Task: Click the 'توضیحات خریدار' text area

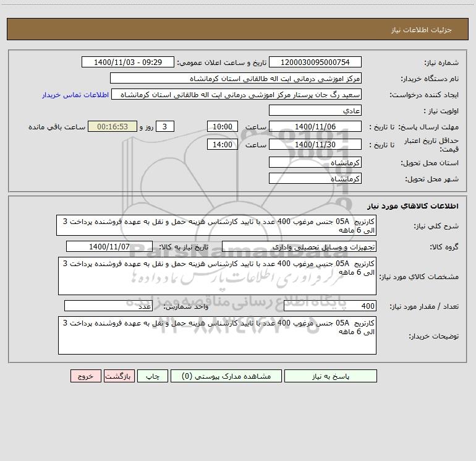Action: click(x=217, y=335)
